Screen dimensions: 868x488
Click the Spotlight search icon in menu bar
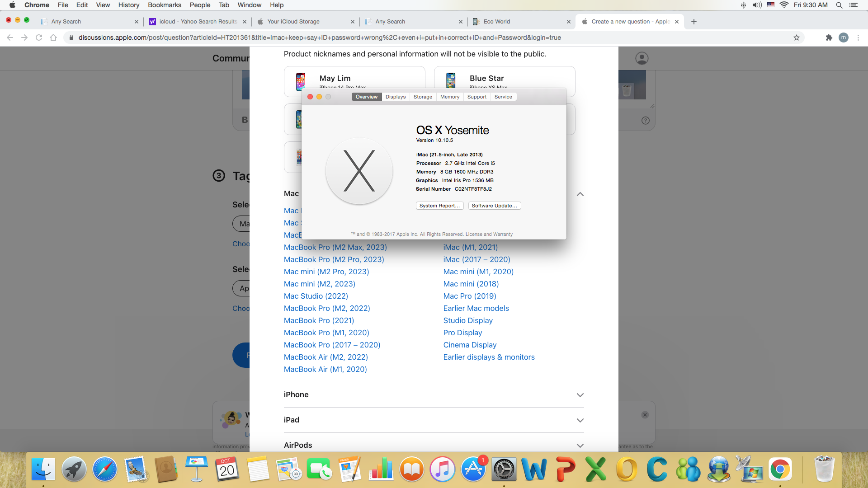pos(839,5)
